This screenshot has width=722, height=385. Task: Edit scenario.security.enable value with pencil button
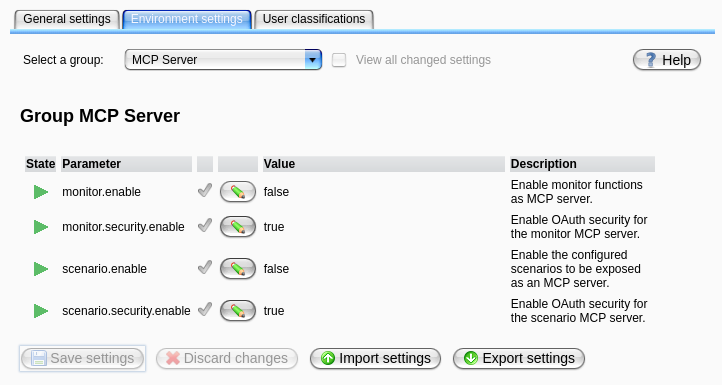(238, 310)
